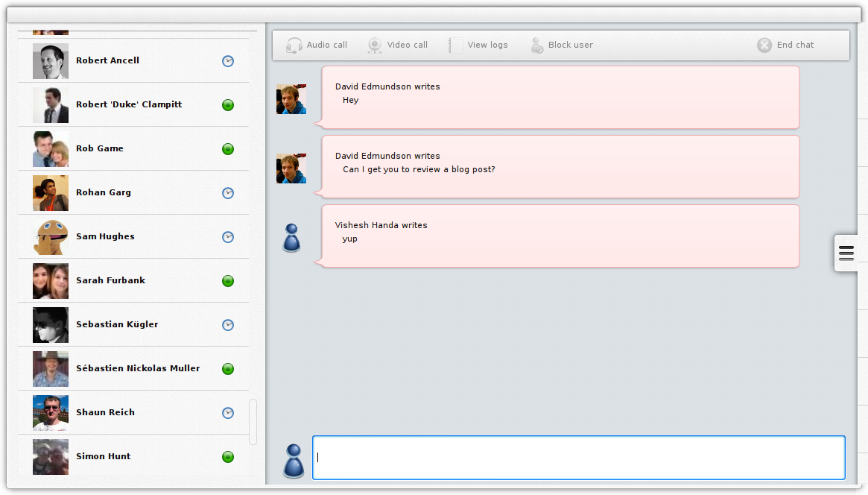
Task: Click Robert 'Duke' Clampitt's green online icon
Action: pyautogui.click(x=228, y=104)
